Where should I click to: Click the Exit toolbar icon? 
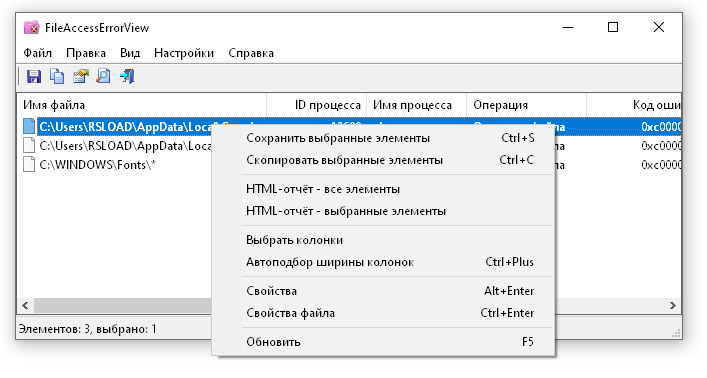click(x=127, y=76)
